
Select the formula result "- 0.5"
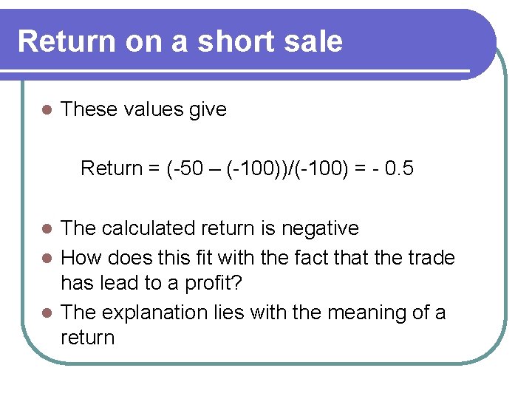point(393,168)
